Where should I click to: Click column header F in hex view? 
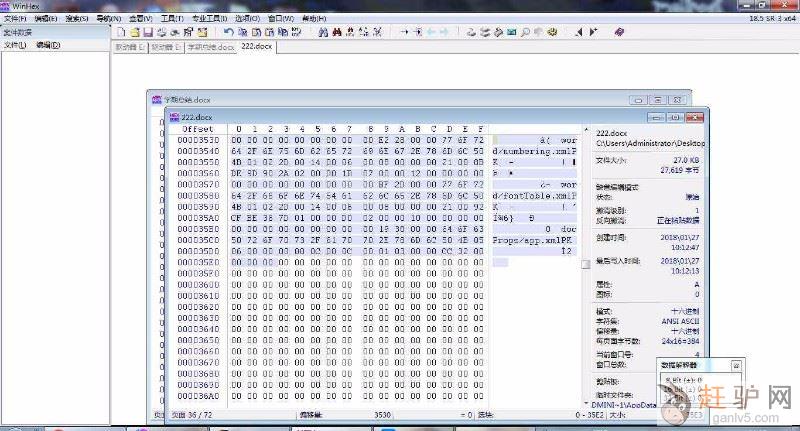(481, 129)
